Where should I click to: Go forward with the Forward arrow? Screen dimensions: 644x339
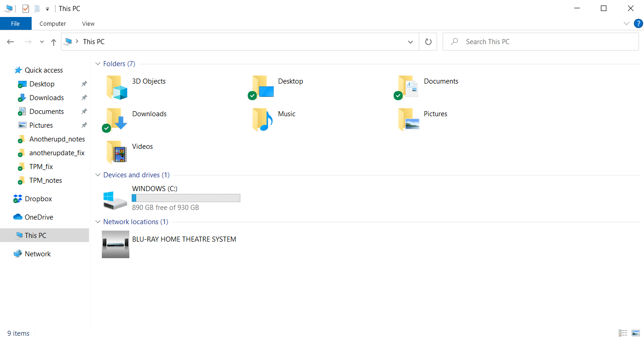click(x=28, y=42)
